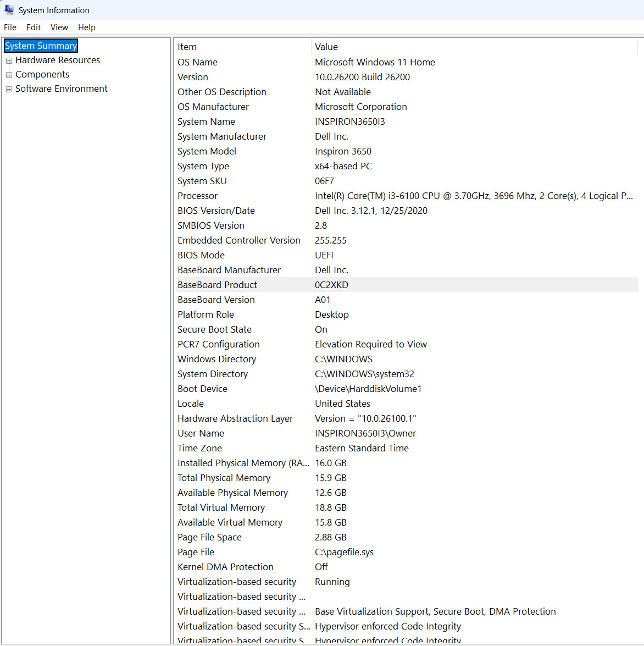Click value Microsoft Windows 11 Home
Screen dimensions: 644x646
coord(375,62)
